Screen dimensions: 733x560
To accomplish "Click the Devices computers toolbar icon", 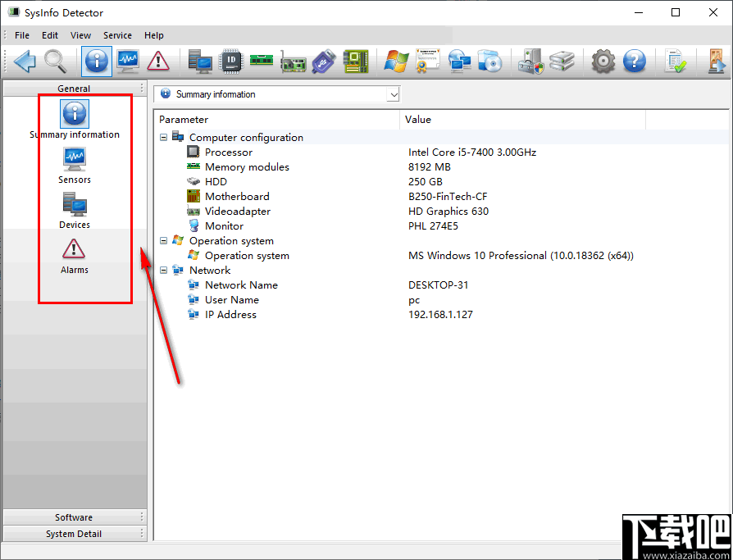I will pos(200,61).
